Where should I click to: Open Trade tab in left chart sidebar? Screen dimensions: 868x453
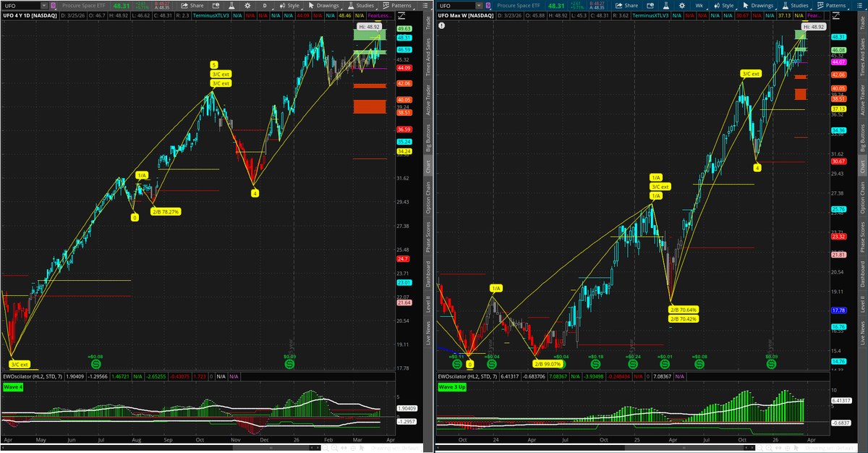pos(428,23)
